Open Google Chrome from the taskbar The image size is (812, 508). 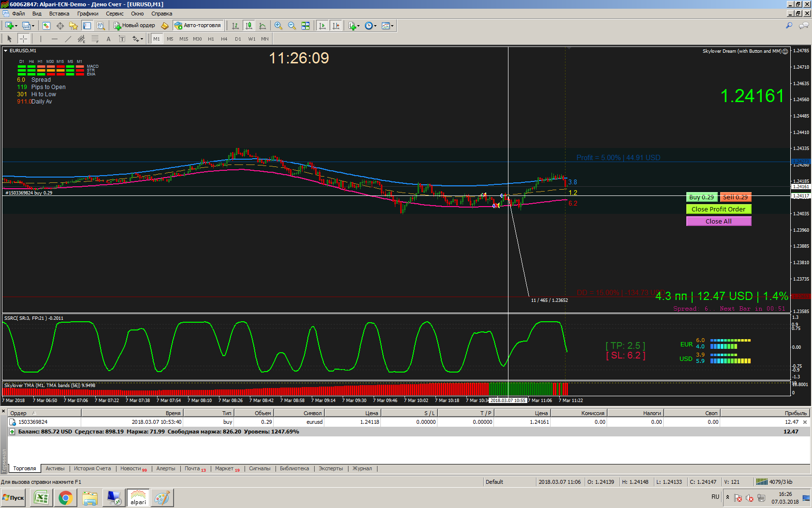click(x=65, y=498)
